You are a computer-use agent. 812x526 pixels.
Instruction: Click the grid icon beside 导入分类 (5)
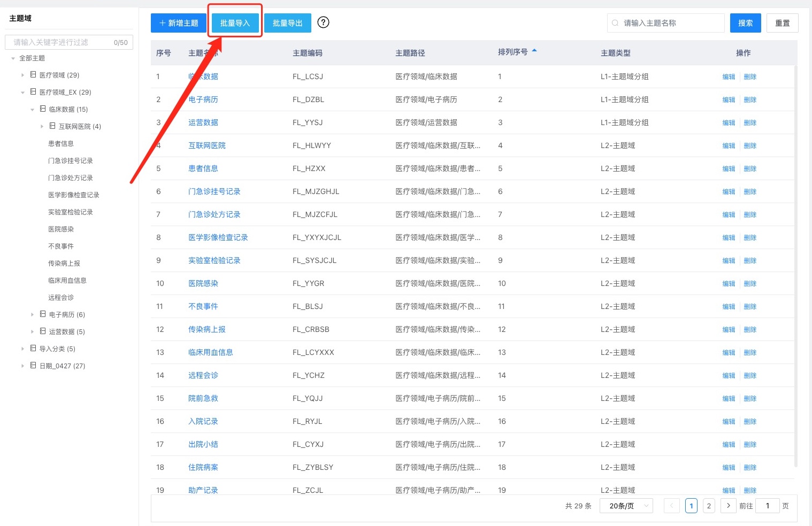tap(33, 349)
